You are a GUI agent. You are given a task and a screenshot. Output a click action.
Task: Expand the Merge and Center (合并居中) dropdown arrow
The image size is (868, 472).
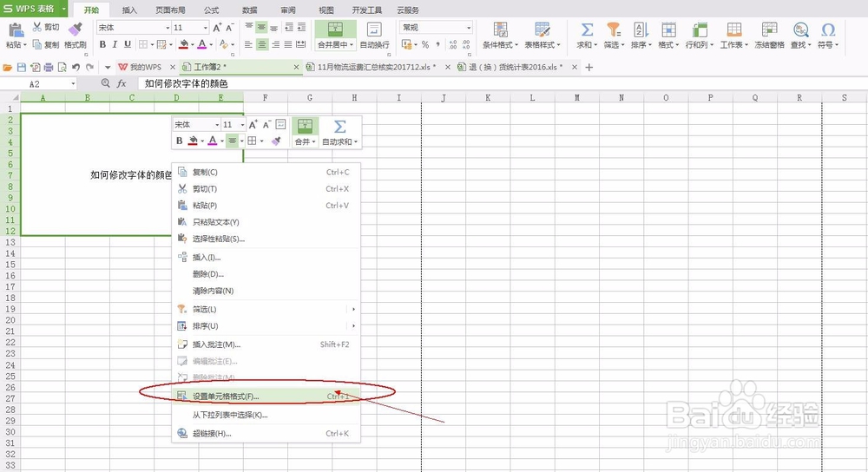[352, 45]
